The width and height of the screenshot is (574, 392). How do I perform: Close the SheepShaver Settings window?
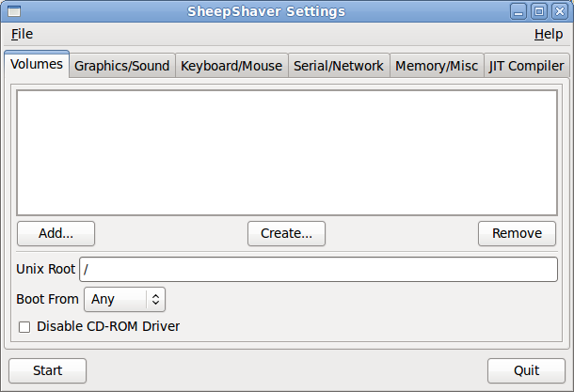(560, 11)
